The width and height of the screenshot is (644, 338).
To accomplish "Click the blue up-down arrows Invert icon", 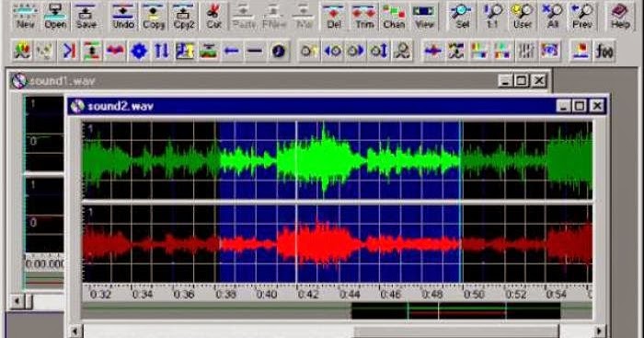I will click(162, 51).
